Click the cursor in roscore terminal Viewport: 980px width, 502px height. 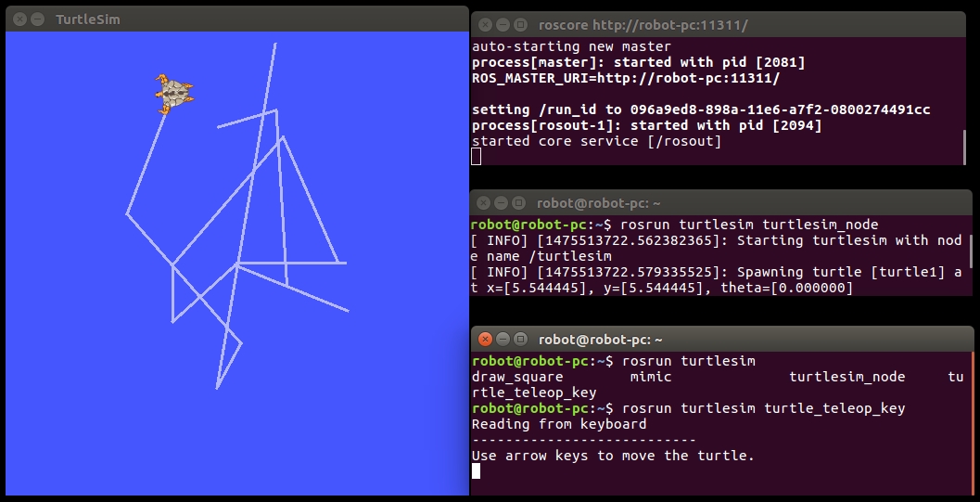coord(476,156)
